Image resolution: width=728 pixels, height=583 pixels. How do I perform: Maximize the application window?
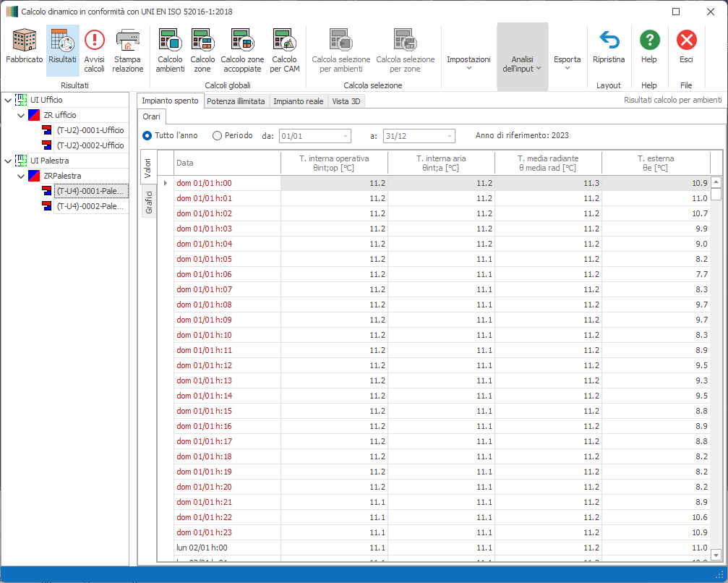(676, 12)
